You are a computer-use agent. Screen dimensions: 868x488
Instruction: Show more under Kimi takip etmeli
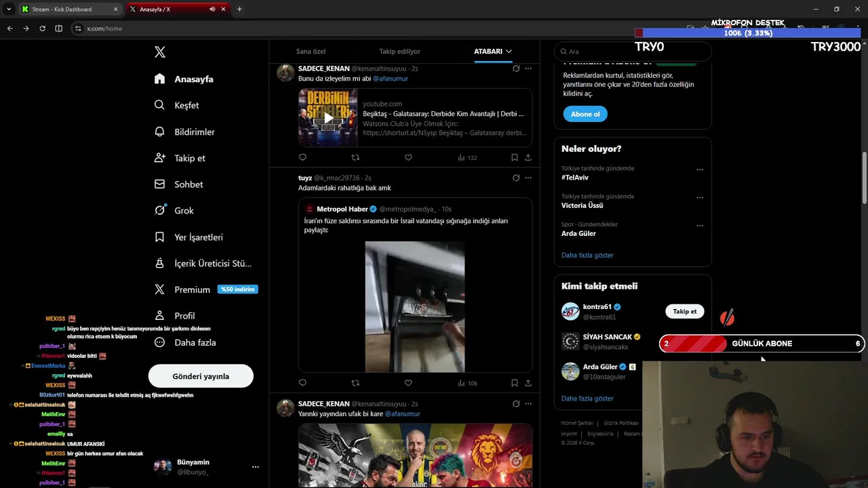587,399
